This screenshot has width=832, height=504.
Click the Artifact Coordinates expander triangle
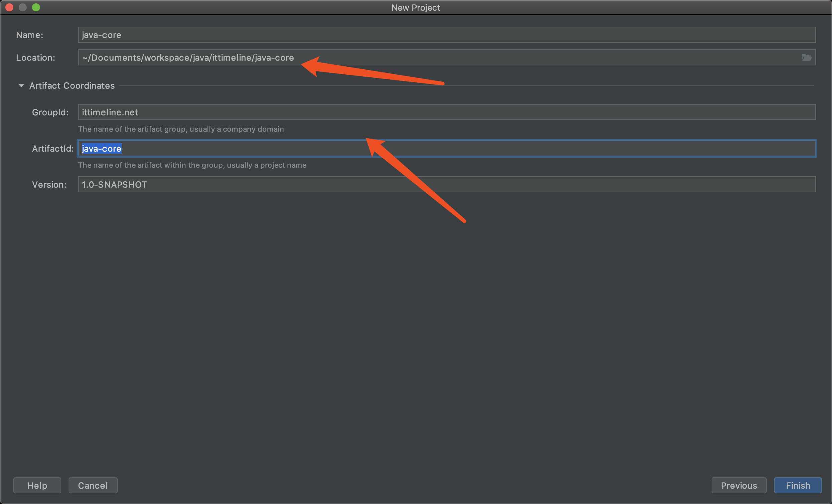point(21,85)
